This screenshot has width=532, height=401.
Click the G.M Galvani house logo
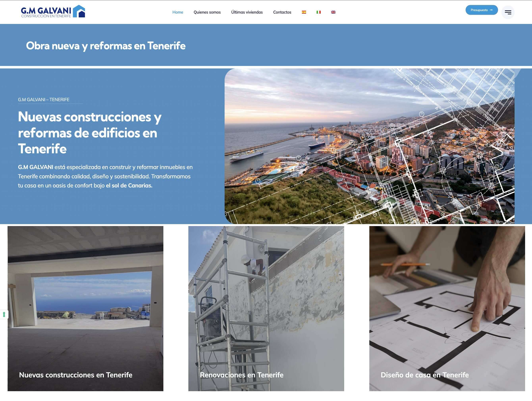coord(53,11)
